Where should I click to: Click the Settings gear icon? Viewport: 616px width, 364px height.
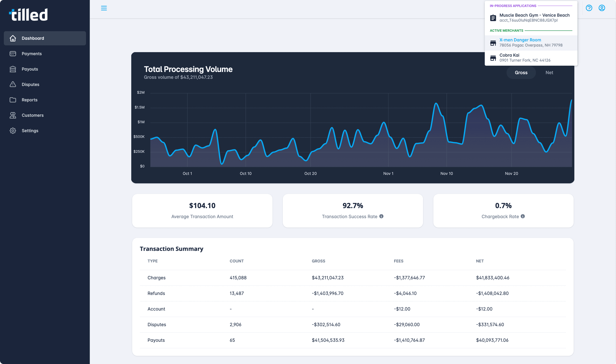pyautogui.click(x=13, y=130)
